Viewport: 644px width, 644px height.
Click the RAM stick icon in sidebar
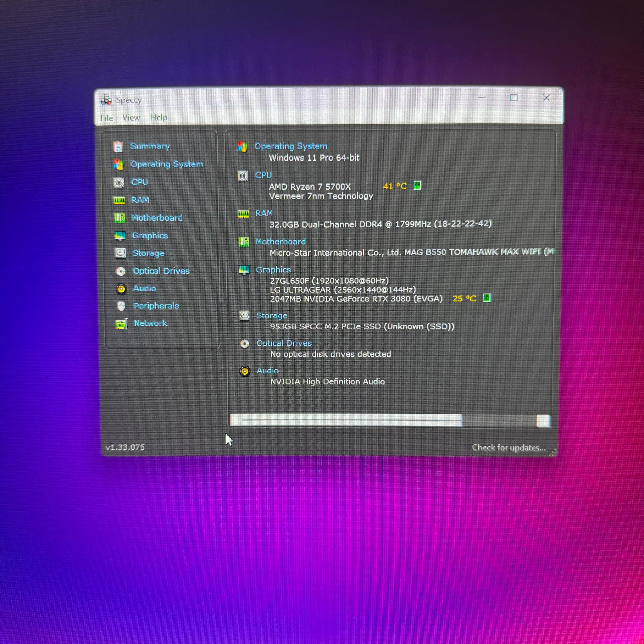(x=119, y=200)
